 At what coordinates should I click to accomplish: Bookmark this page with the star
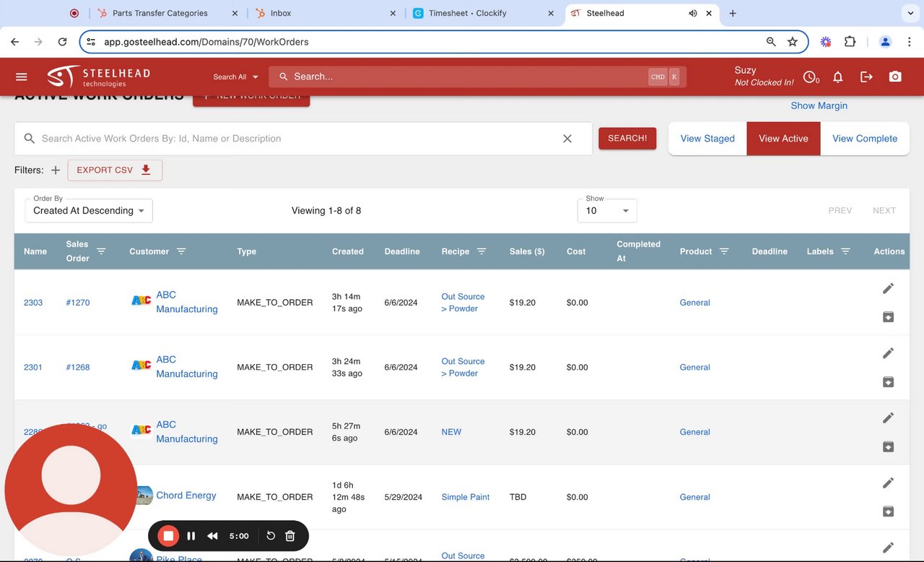[793, 42]
